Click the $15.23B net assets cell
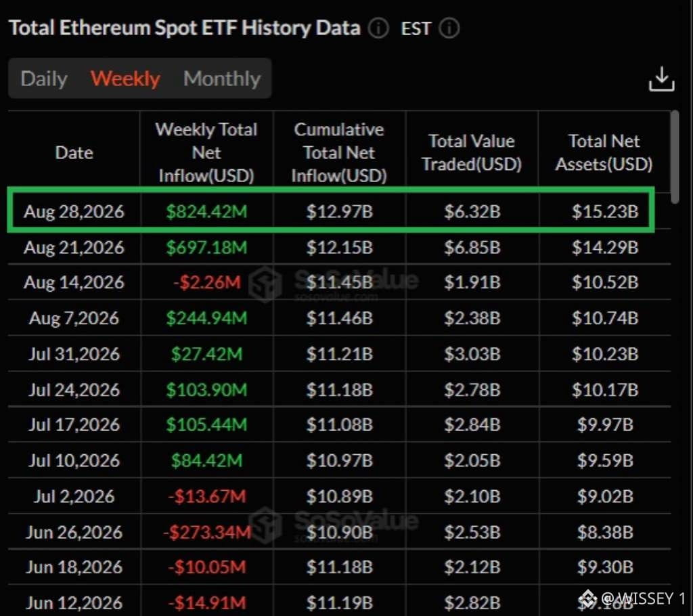Viewport: 693px width, 616px height. pyautogui.click(x=605, y=211)
